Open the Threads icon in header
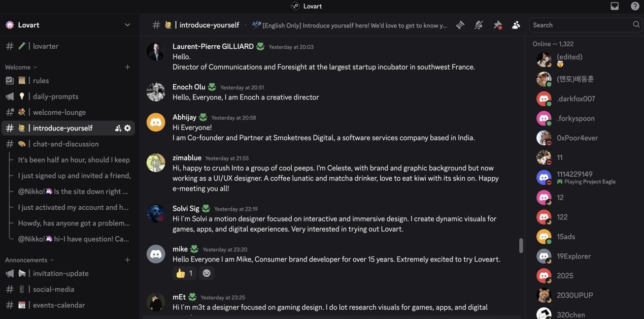Viewport: 644px width, 319px height. 460,25
